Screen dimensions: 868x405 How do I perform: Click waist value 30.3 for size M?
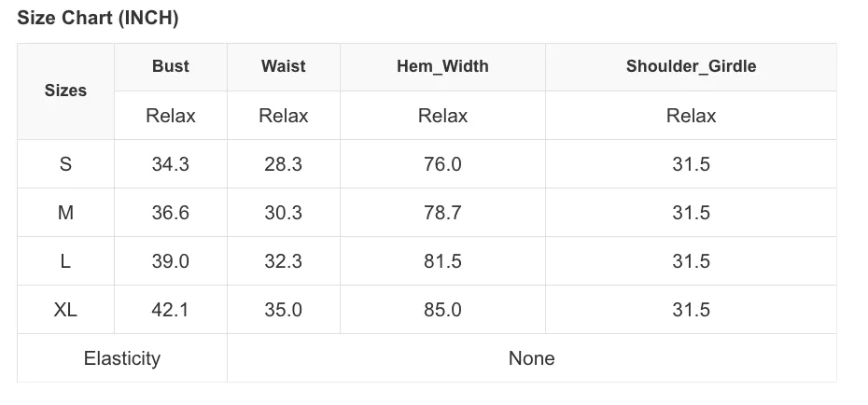[x=284, y=213]
